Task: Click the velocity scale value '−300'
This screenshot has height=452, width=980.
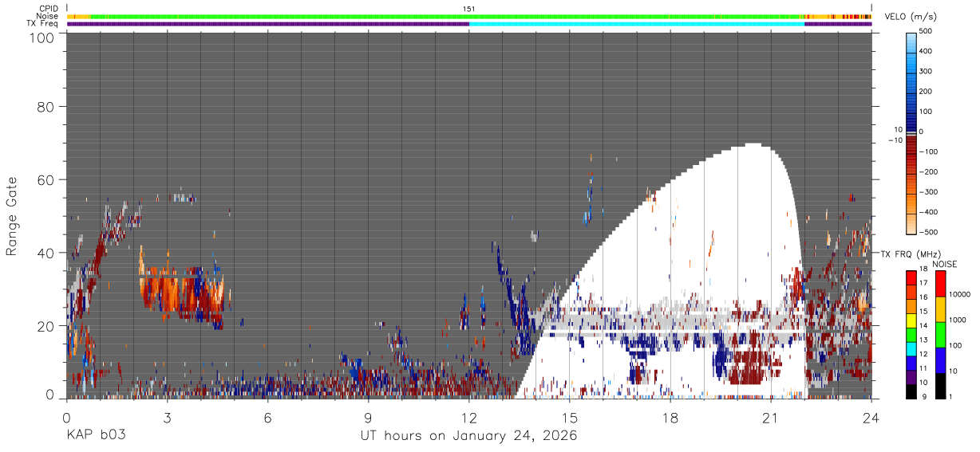Action: (x=930, y=192)
